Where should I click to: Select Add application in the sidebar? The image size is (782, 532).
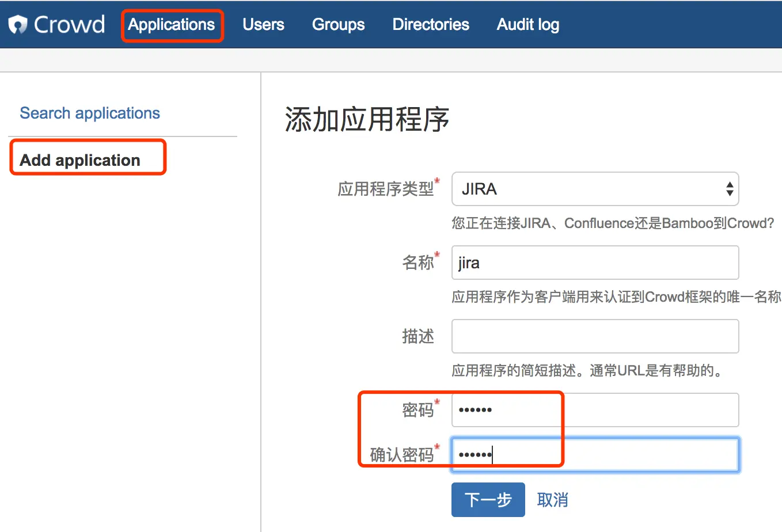[80, 160]
